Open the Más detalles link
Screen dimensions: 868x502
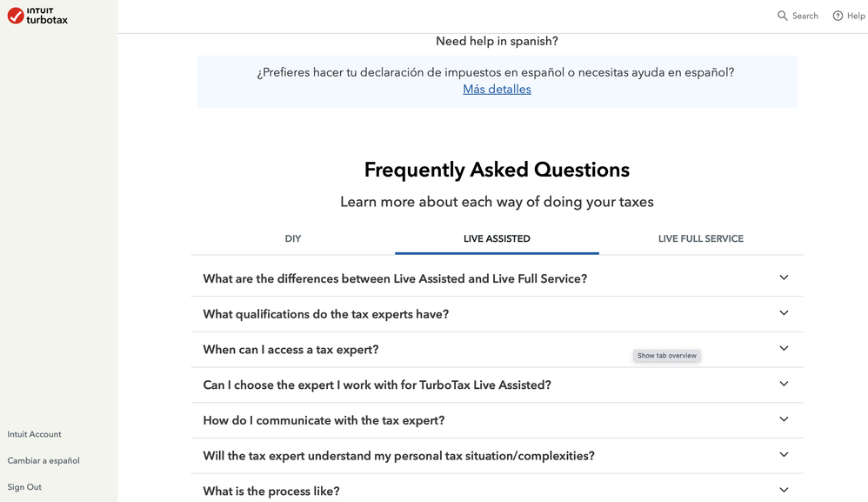(497, 89)
